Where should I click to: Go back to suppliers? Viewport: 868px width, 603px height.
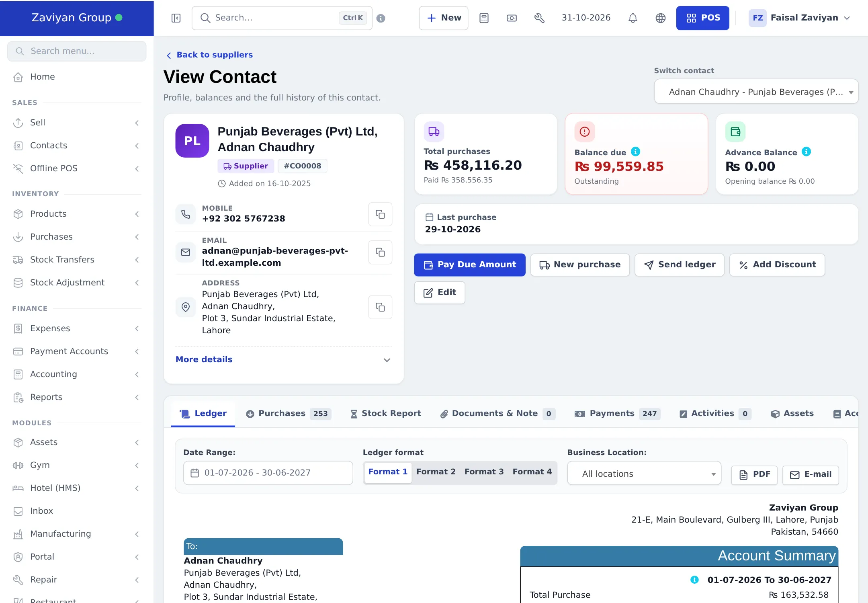(210, 55)
